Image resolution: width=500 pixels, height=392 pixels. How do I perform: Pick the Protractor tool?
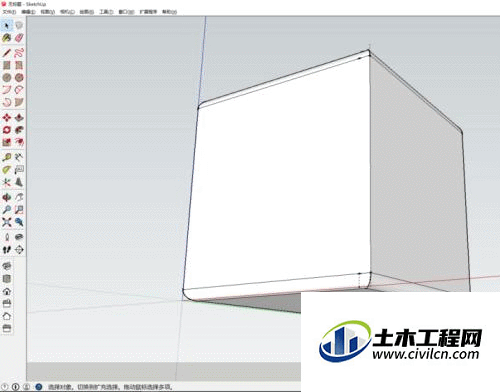(x=7, y=170)
